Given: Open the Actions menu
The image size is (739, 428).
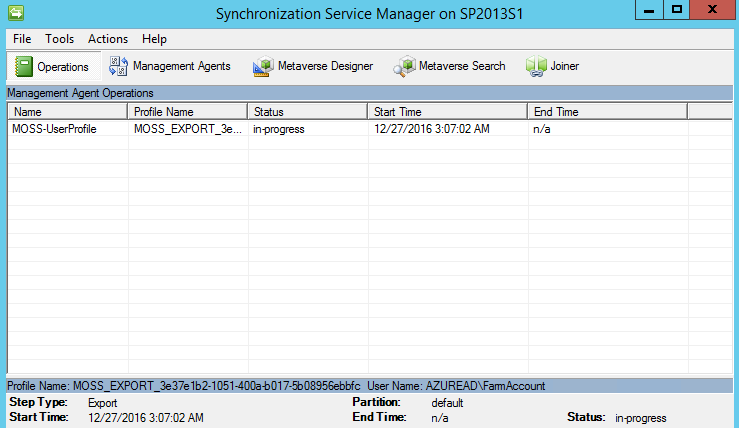Looking at the screenshot, I should coord(108,39).
